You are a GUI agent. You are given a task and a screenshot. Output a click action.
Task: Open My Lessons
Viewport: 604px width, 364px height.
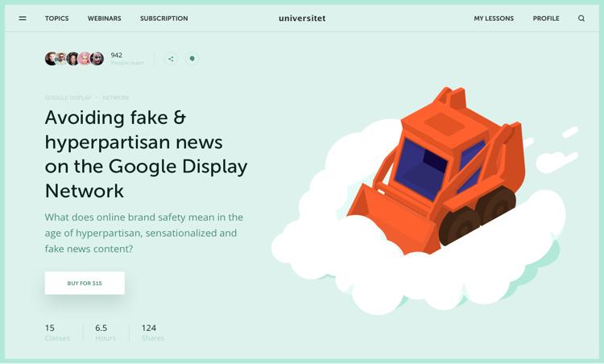pos(494,18)
